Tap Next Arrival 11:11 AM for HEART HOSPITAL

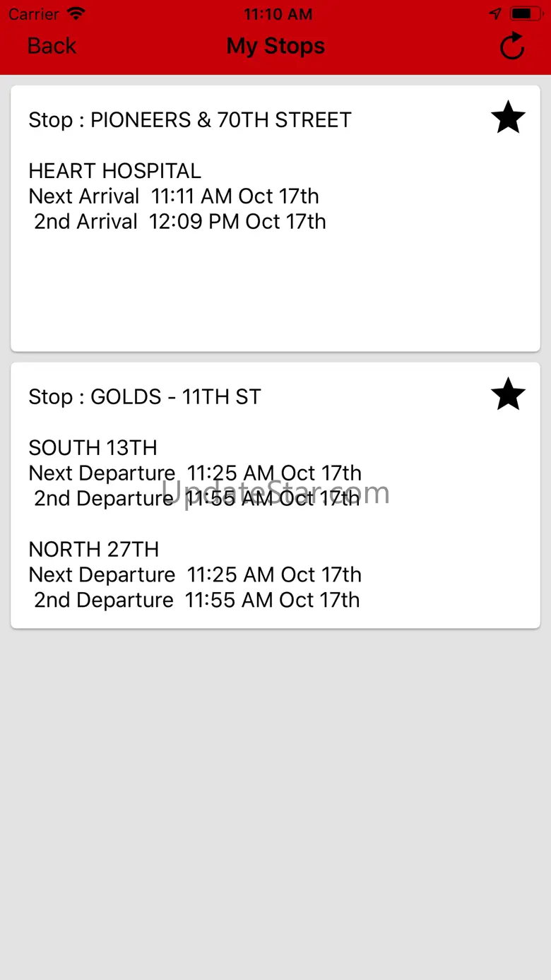point(174,196)
